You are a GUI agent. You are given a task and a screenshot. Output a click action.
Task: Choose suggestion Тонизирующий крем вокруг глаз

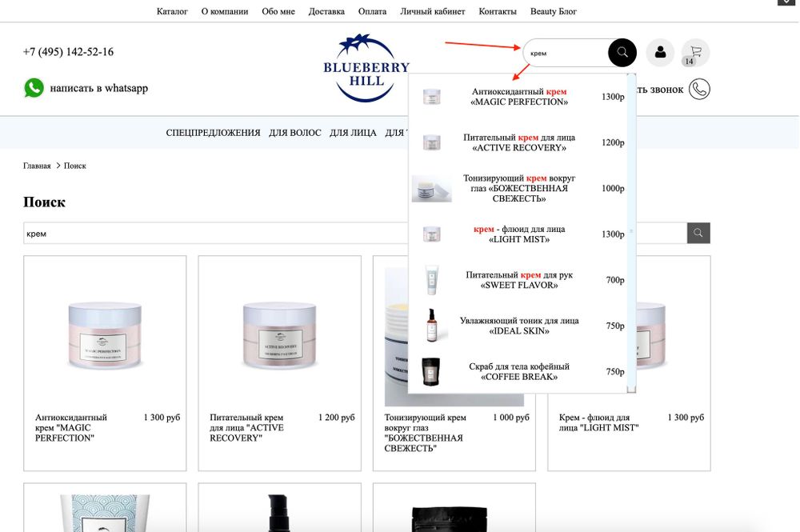coord(519,188)
